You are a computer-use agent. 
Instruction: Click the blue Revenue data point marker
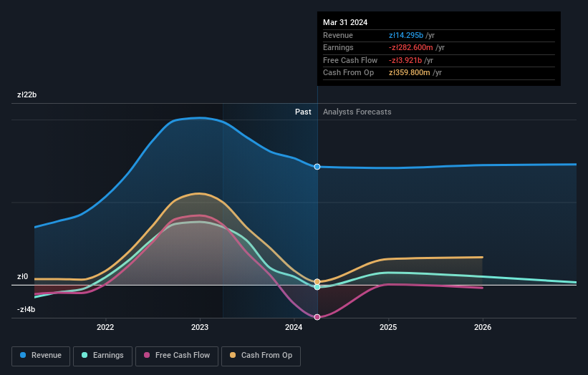317,167
